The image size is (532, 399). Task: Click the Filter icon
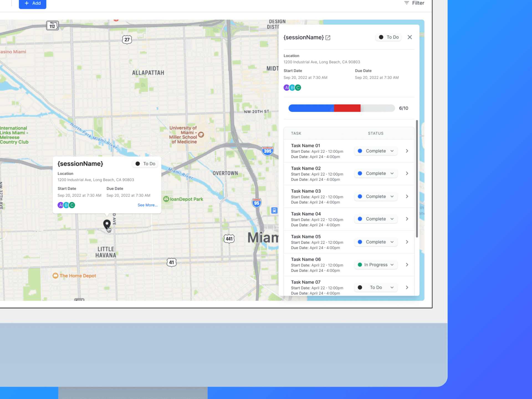406,3
